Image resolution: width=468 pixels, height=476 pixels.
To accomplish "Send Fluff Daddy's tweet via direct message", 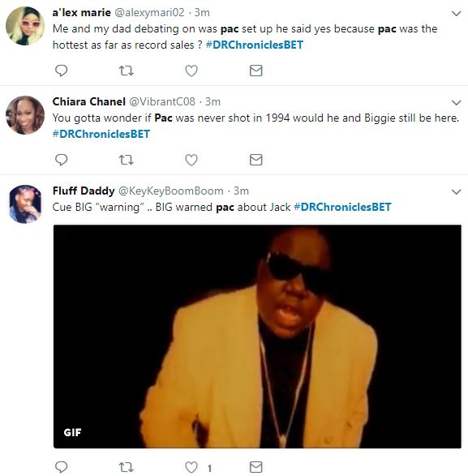I will coord(256,467).
